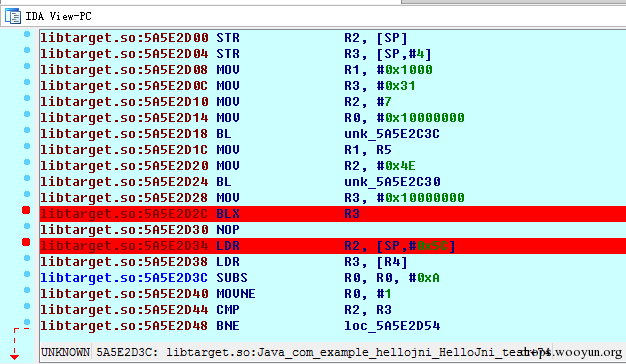Toggle breakpoint dot at address 5A5E2D38
The image size is (626, 364).
tap(27, 258)
